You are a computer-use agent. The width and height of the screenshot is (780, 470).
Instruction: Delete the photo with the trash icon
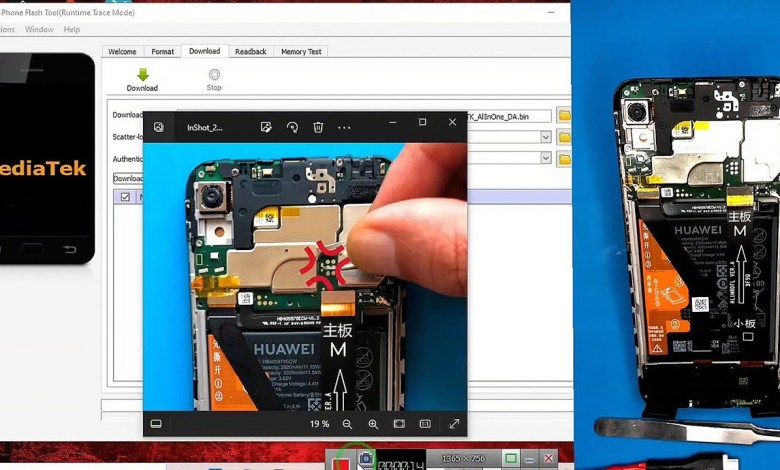(x=318, y=127)
